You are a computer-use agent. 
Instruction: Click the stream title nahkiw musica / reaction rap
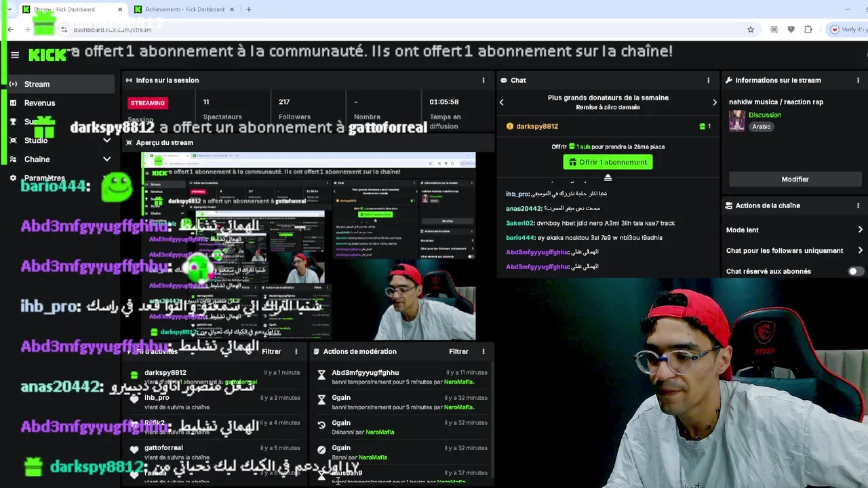(x=776, y=102)
